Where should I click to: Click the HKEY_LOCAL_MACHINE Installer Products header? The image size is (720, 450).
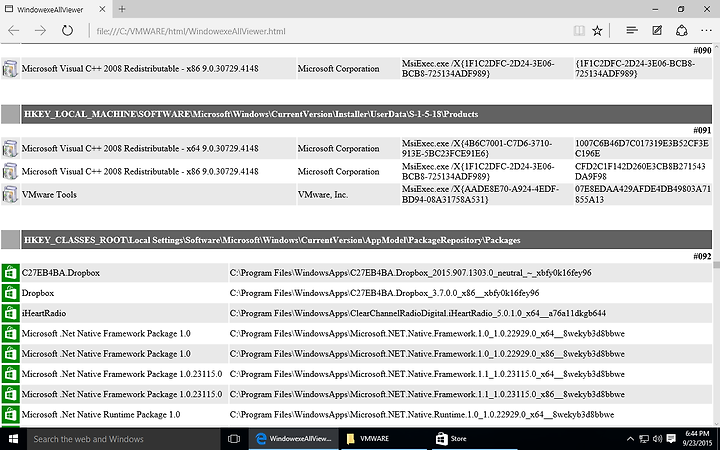(366, 114)
